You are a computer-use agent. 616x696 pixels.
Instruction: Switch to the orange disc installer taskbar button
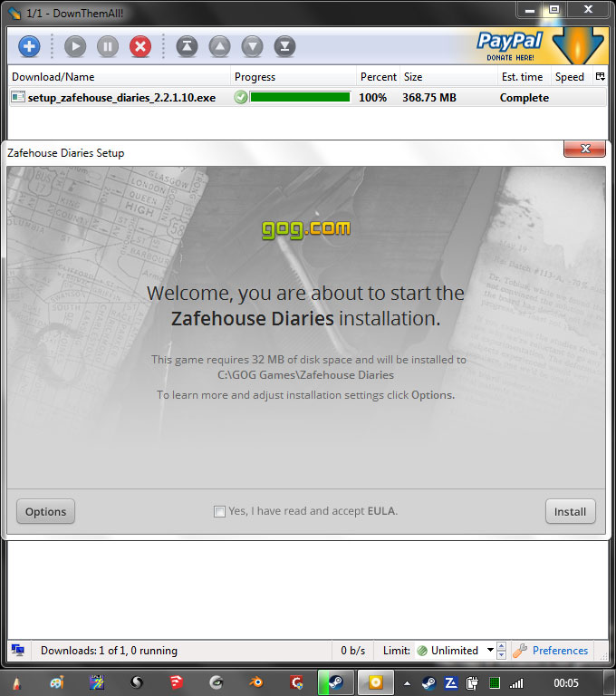(x=375, y=682)
